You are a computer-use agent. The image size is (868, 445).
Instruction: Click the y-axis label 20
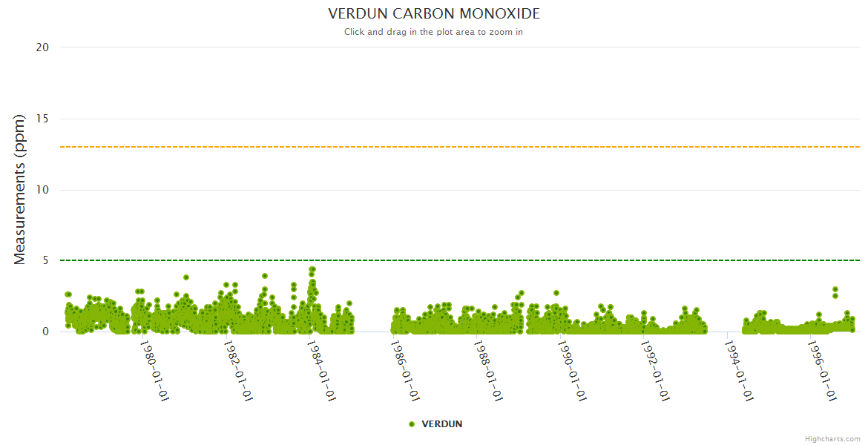point(42,47)
